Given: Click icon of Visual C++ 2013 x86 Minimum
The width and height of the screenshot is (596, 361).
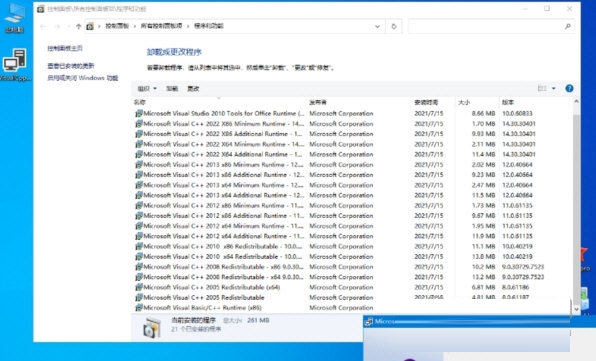Looking at the screenshot, I should pos(139,165).
